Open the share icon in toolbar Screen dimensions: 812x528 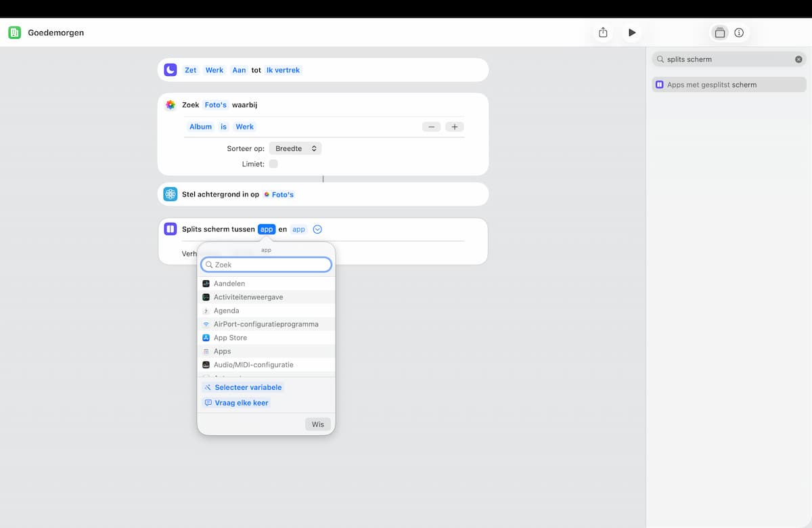(x=603, y=32)
